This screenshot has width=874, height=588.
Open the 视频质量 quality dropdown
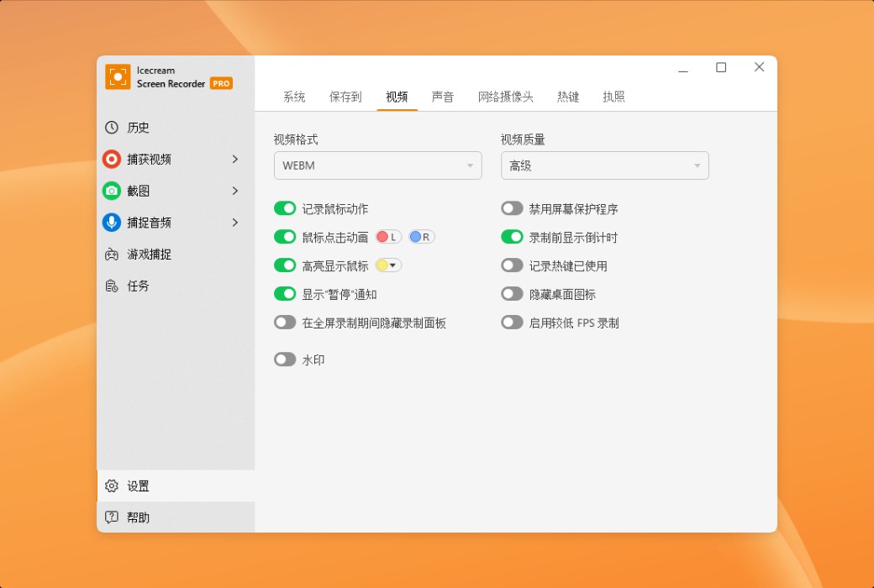(x=604, y=165)
